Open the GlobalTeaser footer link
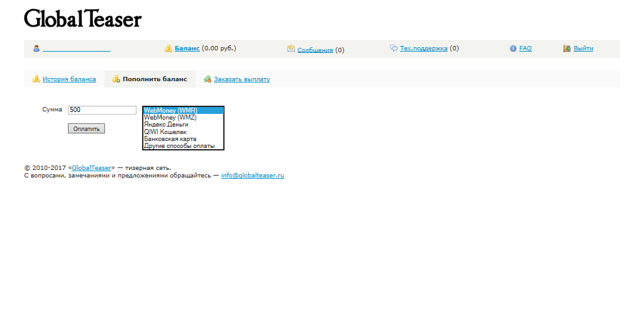644x321 pixels. [92, 167]
